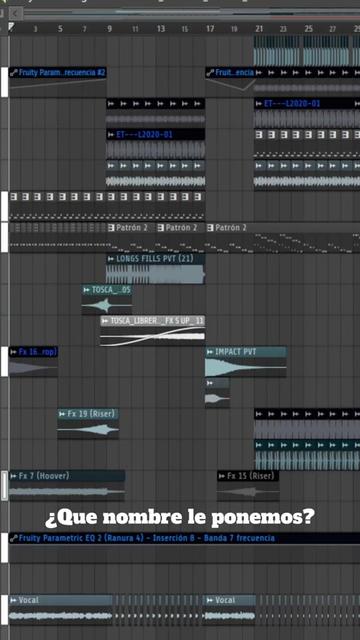Jump to bar 13 on the ruler

point(161,29)
